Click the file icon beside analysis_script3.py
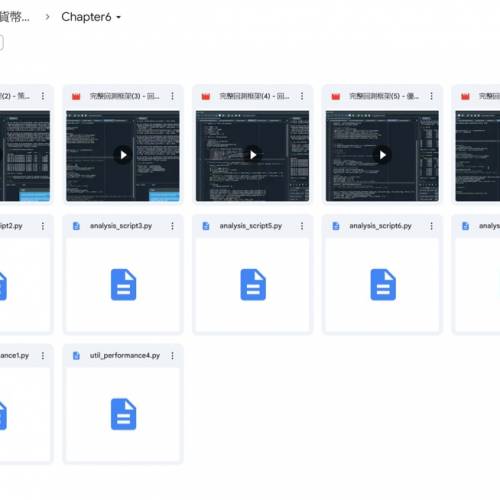Image resolution: width=500 pixels, height=500 pixels. click(76, 226)
